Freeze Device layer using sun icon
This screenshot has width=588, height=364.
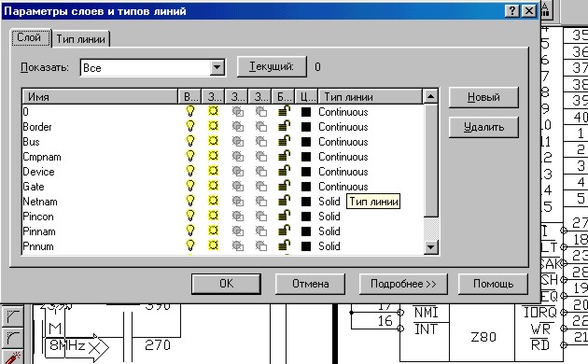[x=214, y=171]
